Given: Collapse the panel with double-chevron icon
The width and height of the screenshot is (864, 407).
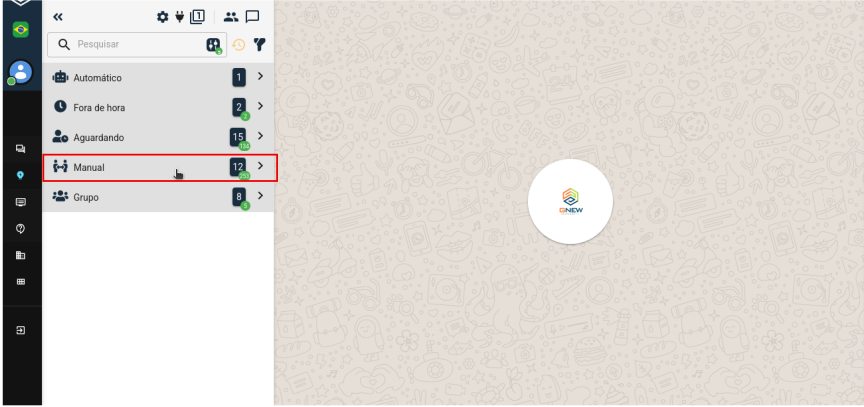Looking at the screenshot, I should (x=58, y=17).
